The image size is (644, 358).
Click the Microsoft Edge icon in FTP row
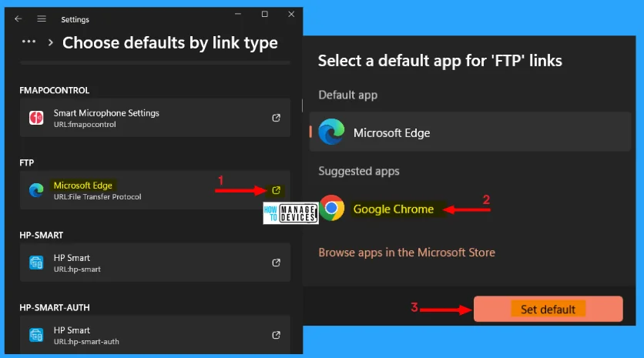(x=36, y=190)
